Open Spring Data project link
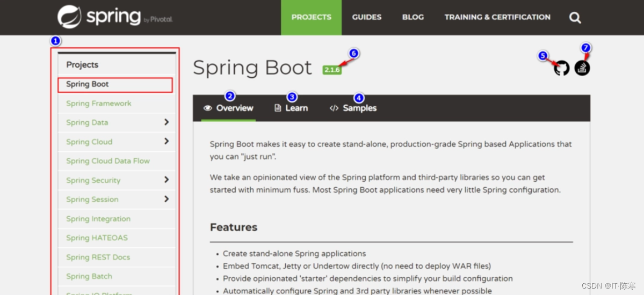 87,123
